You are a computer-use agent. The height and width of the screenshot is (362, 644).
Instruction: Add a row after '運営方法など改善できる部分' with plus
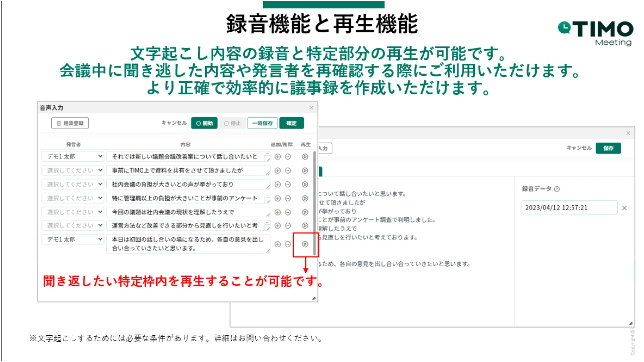(x=278, y=226)
